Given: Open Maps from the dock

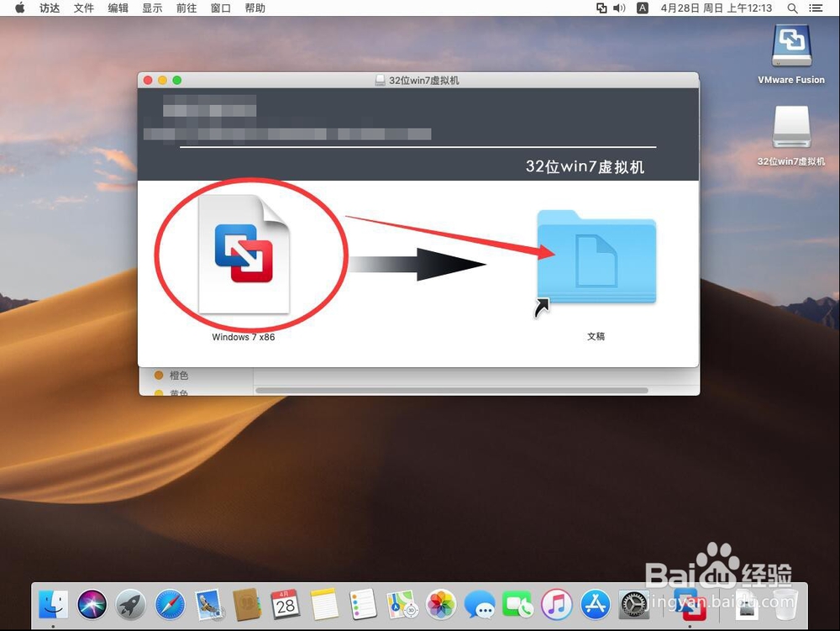Looking at the screenshot, I should [402, 605].
